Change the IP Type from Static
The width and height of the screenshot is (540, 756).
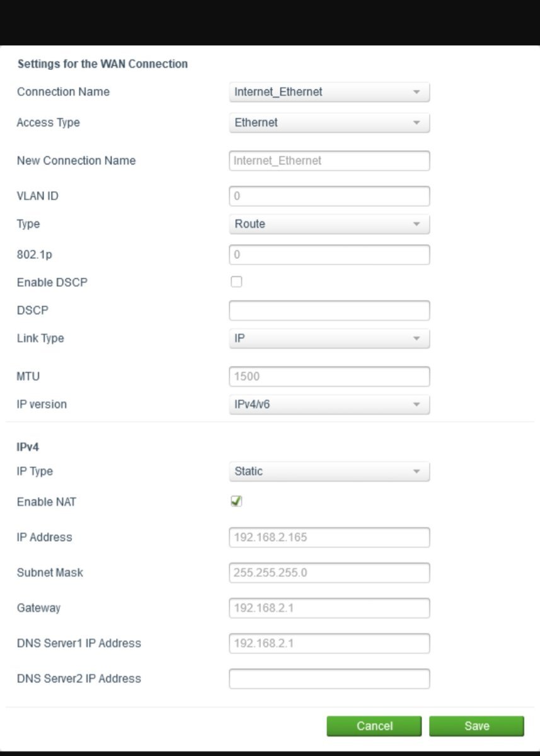329,471
